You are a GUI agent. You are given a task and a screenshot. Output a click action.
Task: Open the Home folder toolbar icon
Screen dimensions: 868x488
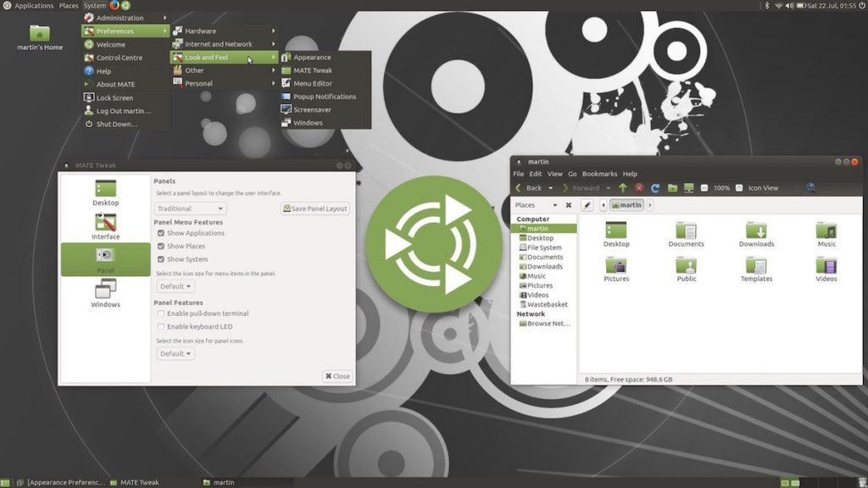point(672,188)
